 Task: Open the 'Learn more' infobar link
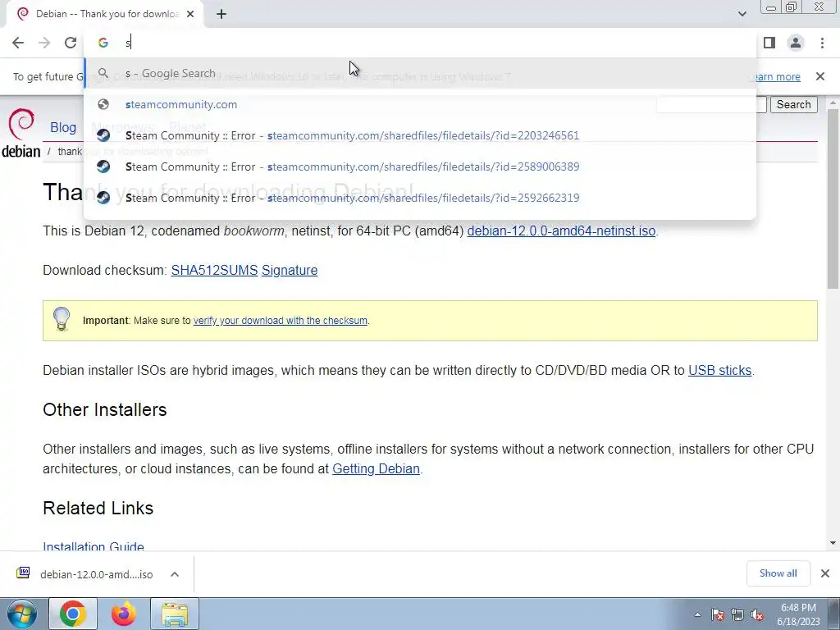point(778,76)
